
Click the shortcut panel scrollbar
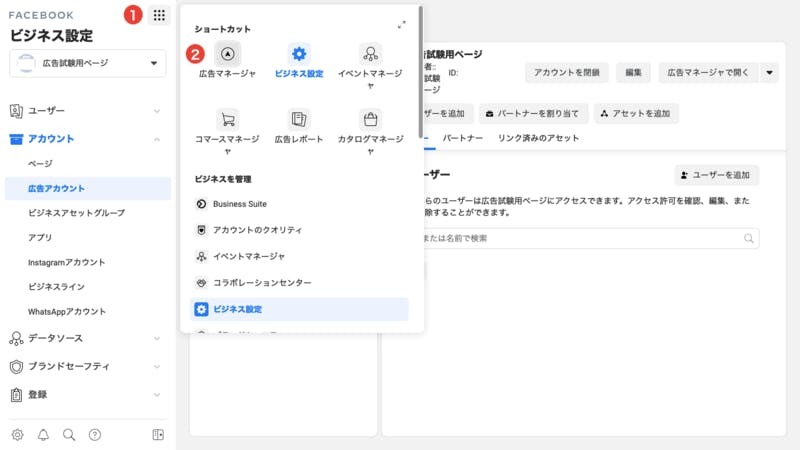pyautogui.click(x=420, y=71)
